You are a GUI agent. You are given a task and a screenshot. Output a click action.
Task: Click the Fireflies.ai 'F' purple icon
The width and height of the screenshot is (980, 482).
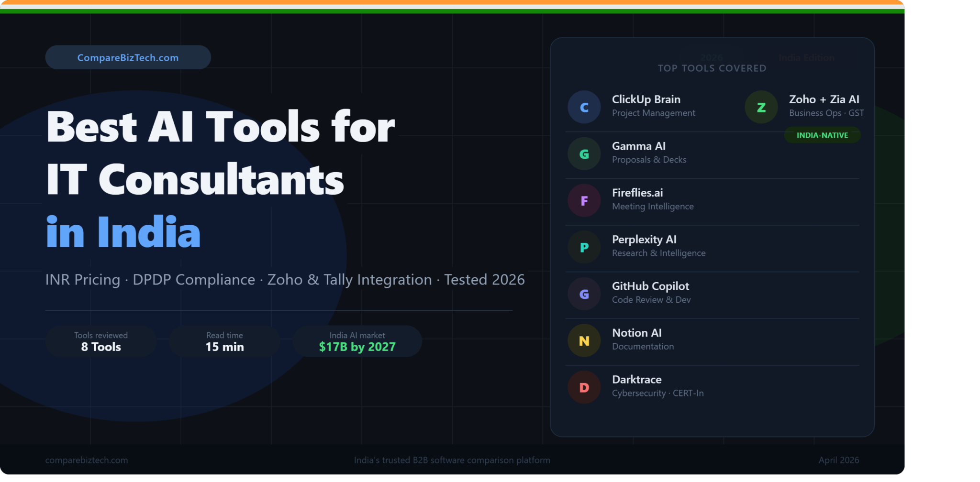584,200
